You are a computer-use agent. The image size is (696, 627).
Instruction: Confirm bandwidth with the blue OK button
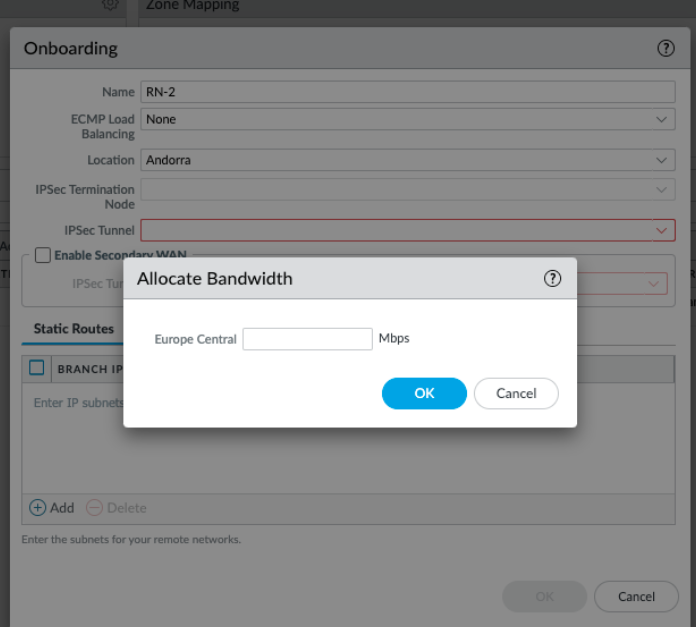(424, 393)
